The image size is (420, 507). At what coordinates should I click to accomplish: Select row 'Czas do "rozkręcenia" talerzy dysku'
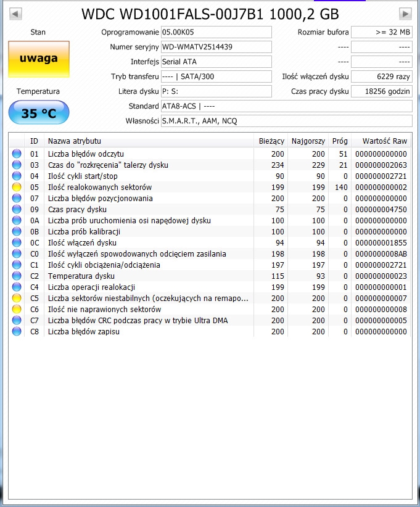tap(210, 165)
